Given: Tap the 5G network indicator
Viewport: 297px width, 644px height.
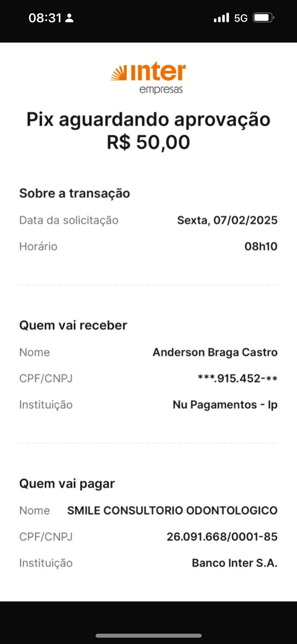Looking at the screenshot, I should pyautogui.click(x=241, y=18).
